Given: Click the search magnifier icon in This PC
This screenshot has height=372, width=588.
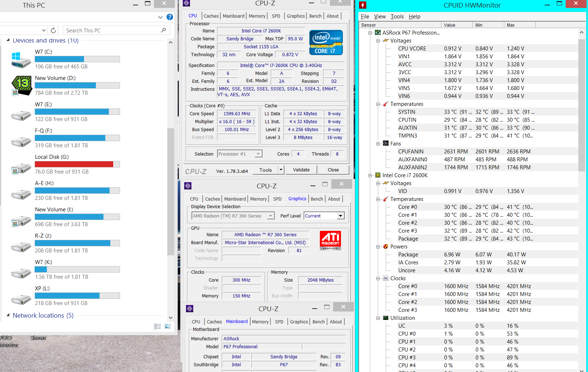Looking at the screenshot, I should point(164,30).
